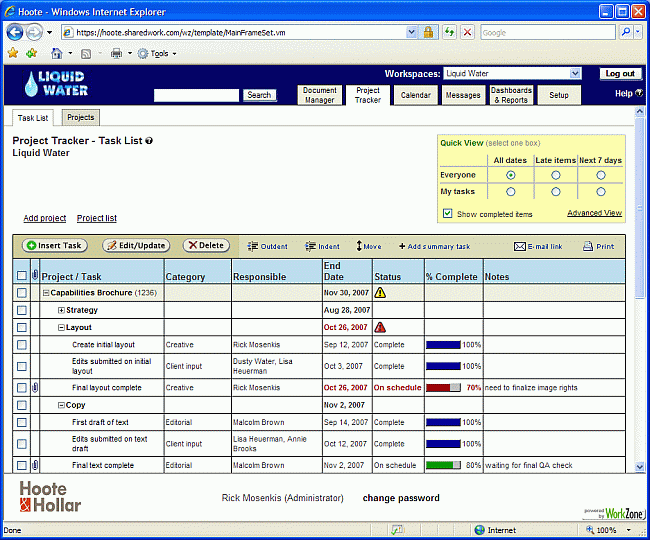Open the address bar URL dropdown arrow
This screenshot has width=650, height=540.
(411, 32)
